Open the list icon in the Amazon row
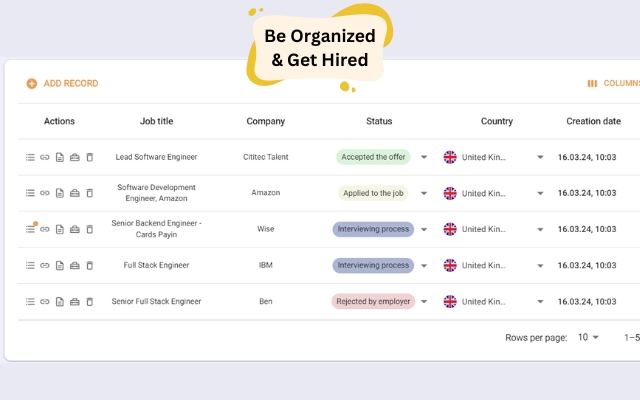The width and height of the screenshot is (640, 400). coord(30,193)
